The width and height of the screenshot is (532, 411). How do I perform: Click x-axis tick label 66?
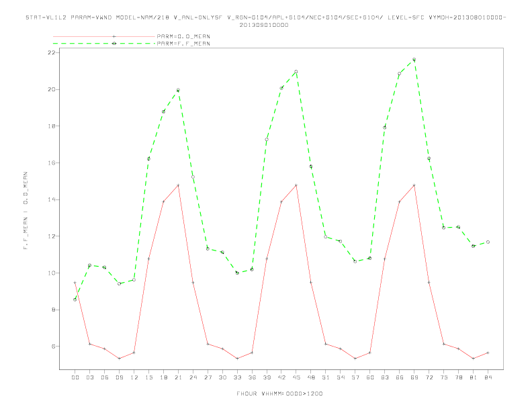point(400,377)
